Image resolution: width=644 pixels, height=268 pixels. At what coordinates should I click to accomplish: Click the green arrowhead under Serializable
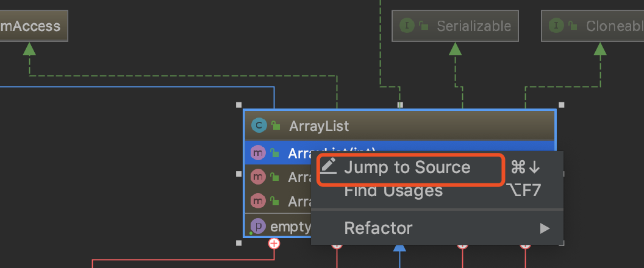[x=455, y=49]
